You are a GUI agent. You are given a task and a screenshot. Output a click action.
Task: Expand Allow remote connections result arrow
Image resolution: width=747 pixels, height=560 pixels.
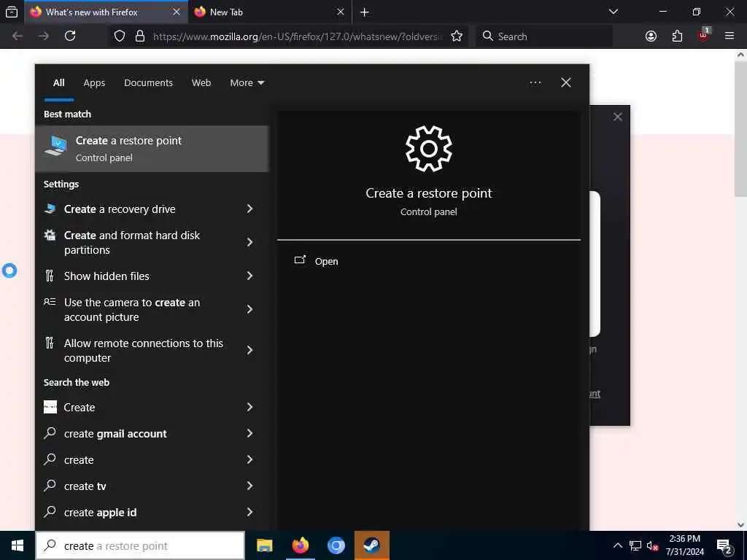pos(249,351)
